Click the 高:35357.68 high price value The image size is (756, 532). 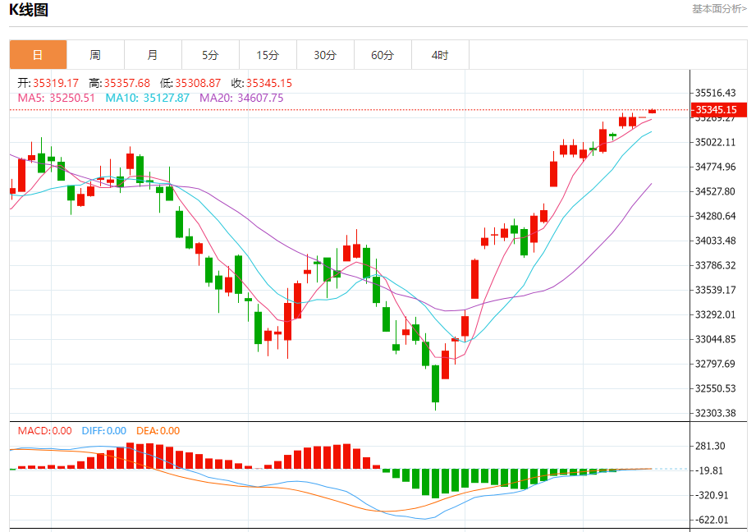click(x=120, y=83)
